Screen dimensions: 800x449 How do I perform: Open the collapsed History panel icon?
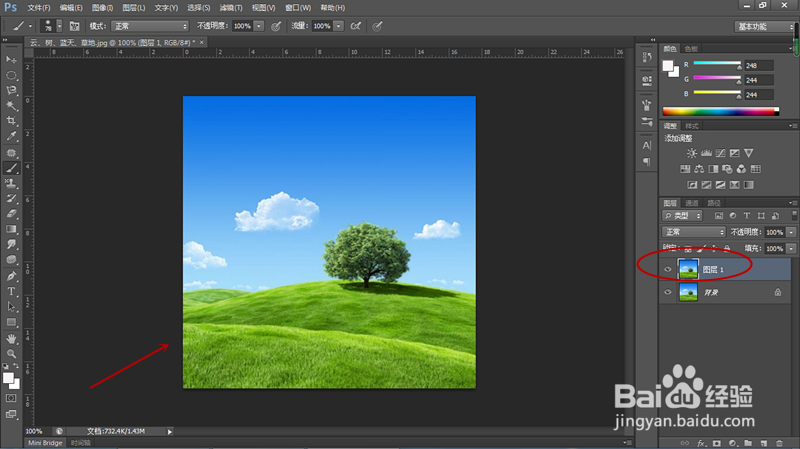click(x=646, y=57)
